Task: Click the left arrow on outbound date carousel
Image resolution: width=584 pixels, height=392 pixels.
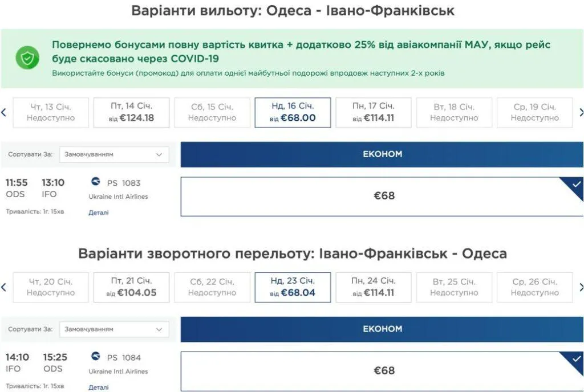Action: [x=3, y=112]
